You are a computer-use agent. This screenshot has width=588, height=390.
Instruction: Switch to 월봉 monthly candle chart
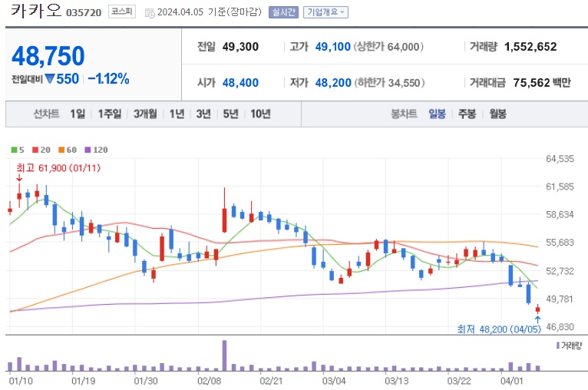(x=497, y=114)
